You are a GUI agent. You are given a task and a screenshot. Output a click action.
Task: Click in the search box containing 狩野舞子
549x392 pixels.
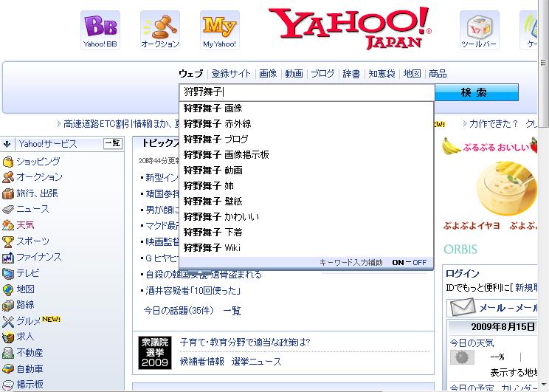[x=307, y=92]
